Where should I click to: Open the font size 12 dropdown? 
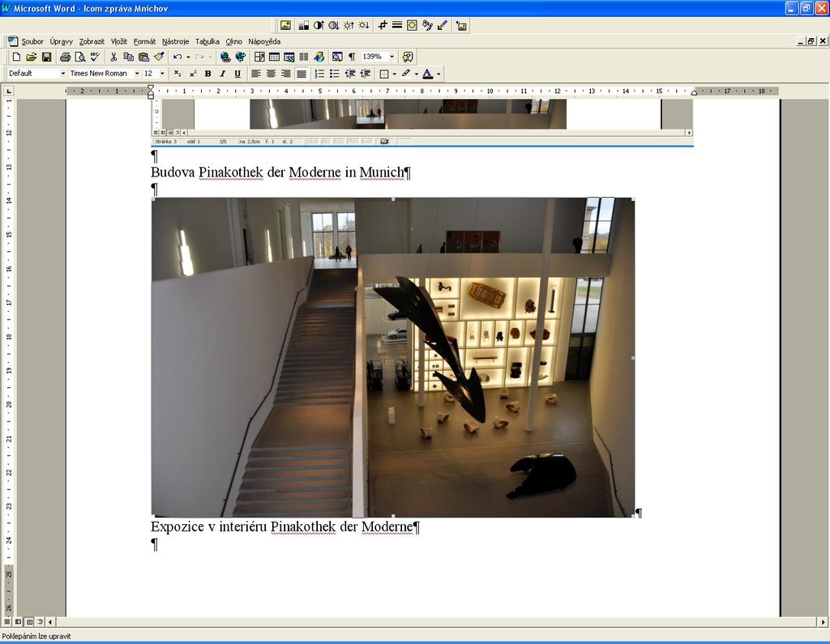(x=162, y=74)
